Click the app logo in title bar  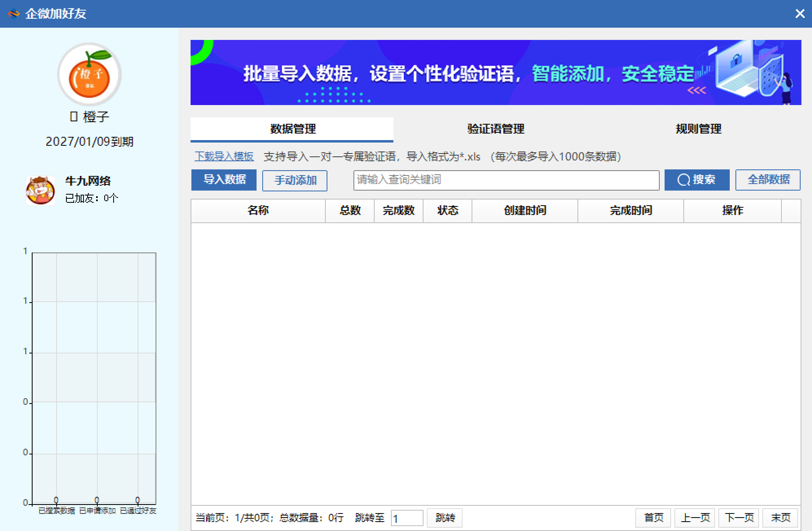13,14
